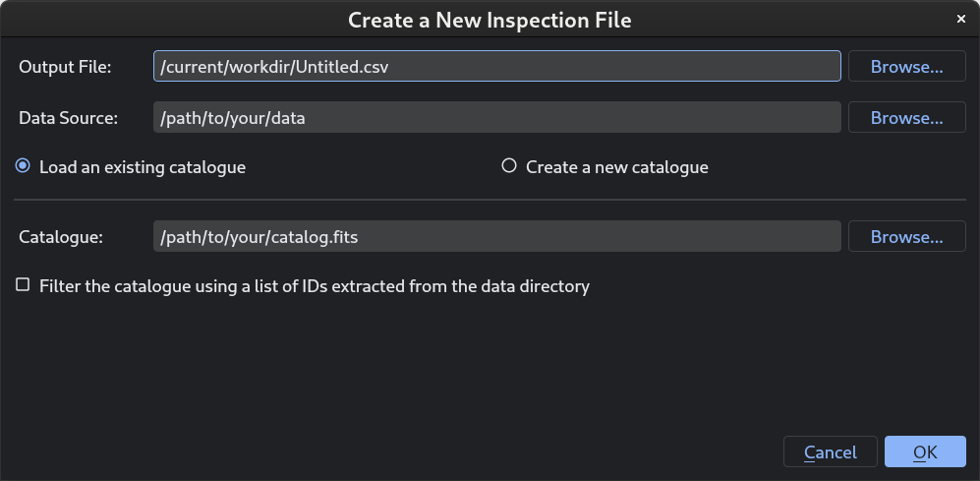Viewport: 980px width, 481px height.
Task: Click the 'Load an existing catalogue' label text
Action: click(x=143, y=167)
